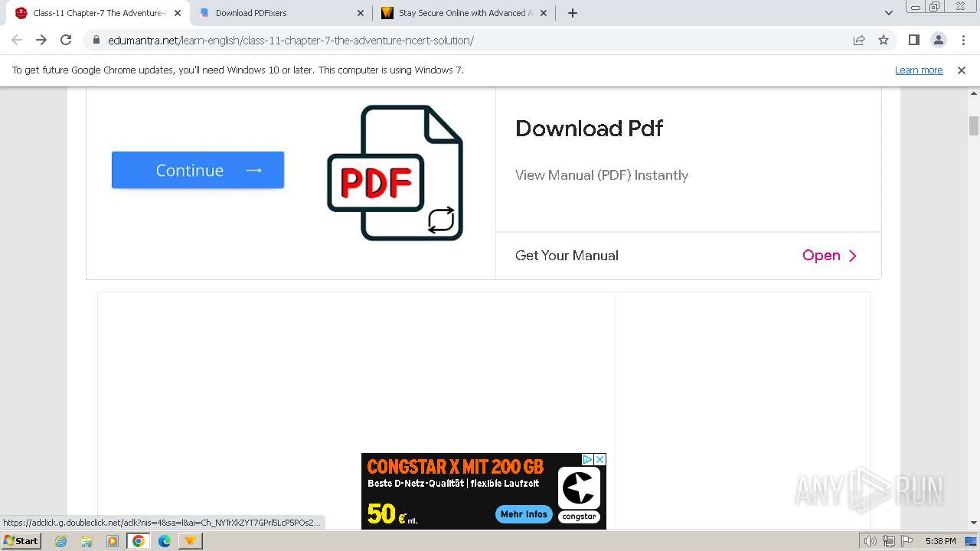
Task: Open a new tab
Action: tap(573, 13)
